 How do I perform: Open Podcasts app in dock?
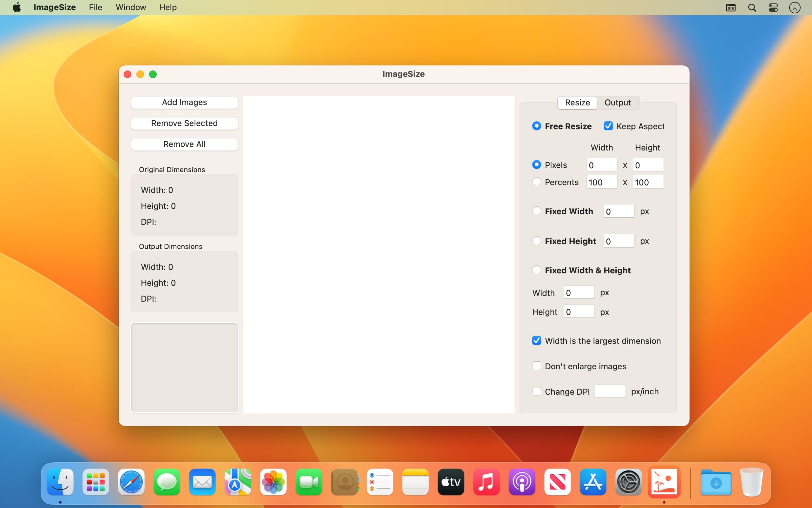(522, 482)
